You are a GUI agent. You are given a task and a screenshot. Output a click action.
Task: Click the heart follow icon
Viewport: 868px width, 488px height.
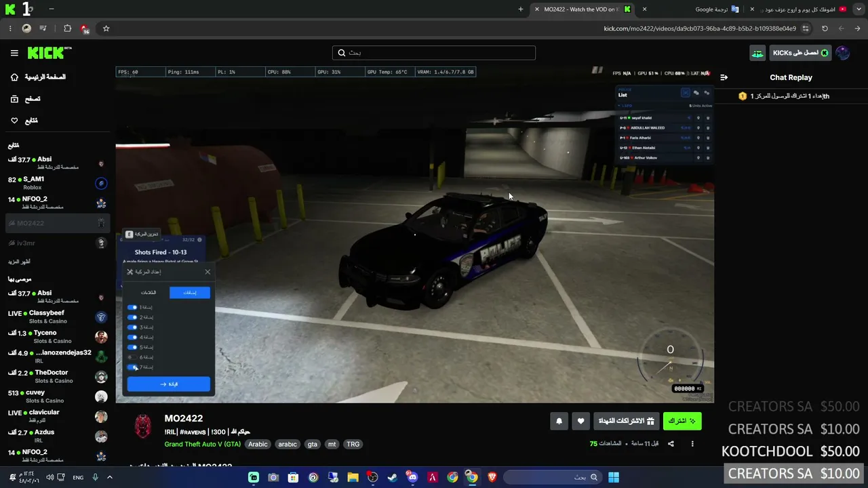580,421
